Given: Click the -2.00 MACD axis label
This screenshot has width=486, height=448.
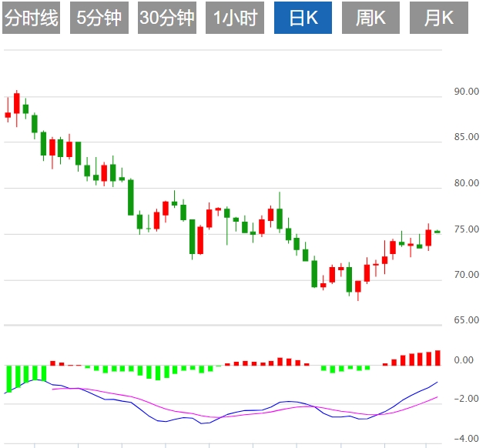Looking at the screenshot, I should pyautogui.click(x=466, y=399).
